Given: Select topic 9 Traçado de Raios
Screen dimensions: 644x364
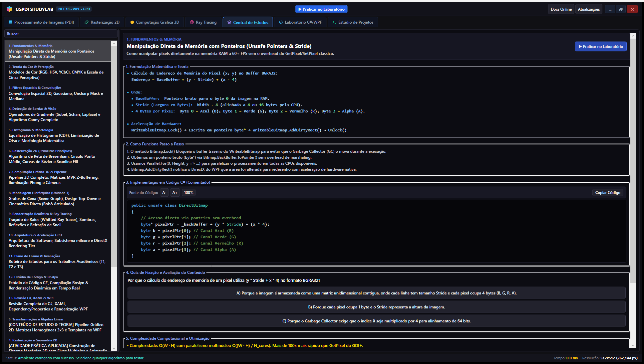Looking at the screenshot, I should (x=58, y=219).
